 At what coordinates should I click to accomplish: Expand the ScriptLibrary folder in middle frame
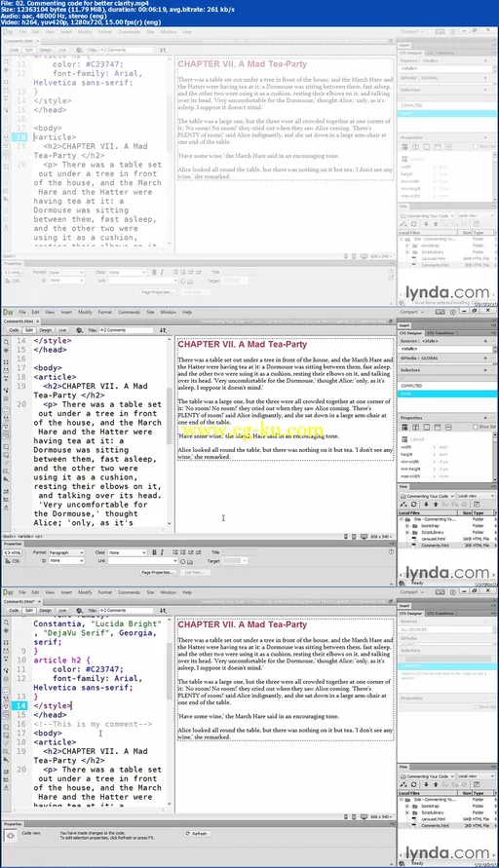click(x=407, y=533)
